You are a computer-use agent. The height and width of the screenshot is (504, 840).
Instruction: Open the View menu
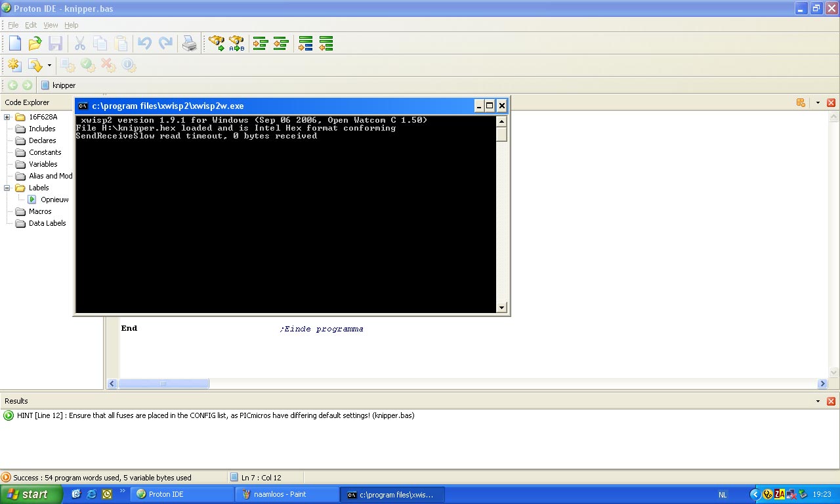51,25
